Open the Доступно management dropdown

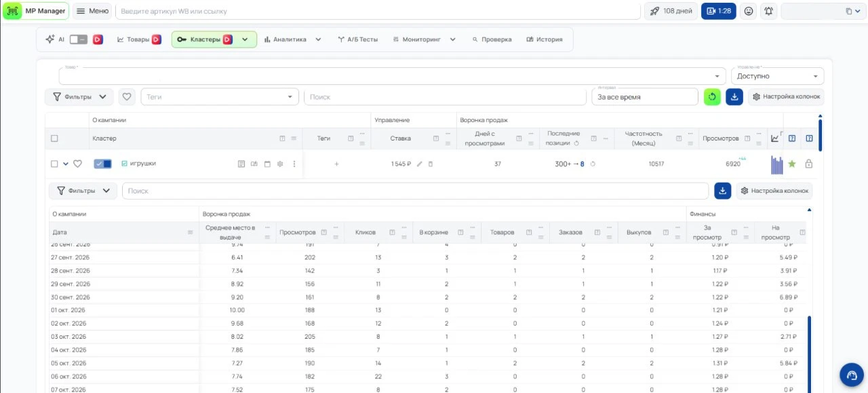778,76
